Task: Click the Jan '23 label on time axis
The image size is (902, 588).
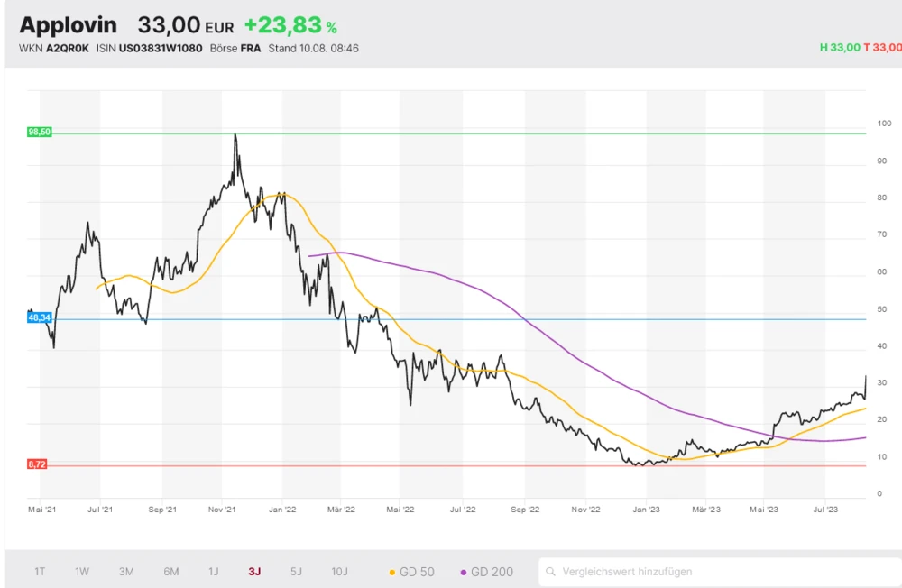Action: tap(647, 510)
